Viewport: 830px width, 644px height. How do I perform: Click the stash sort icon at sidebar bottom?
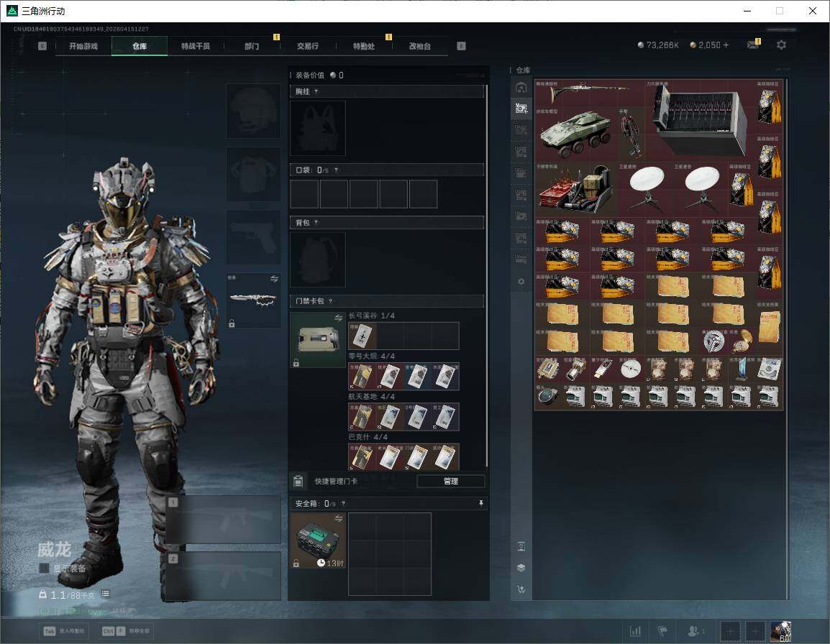521,589
